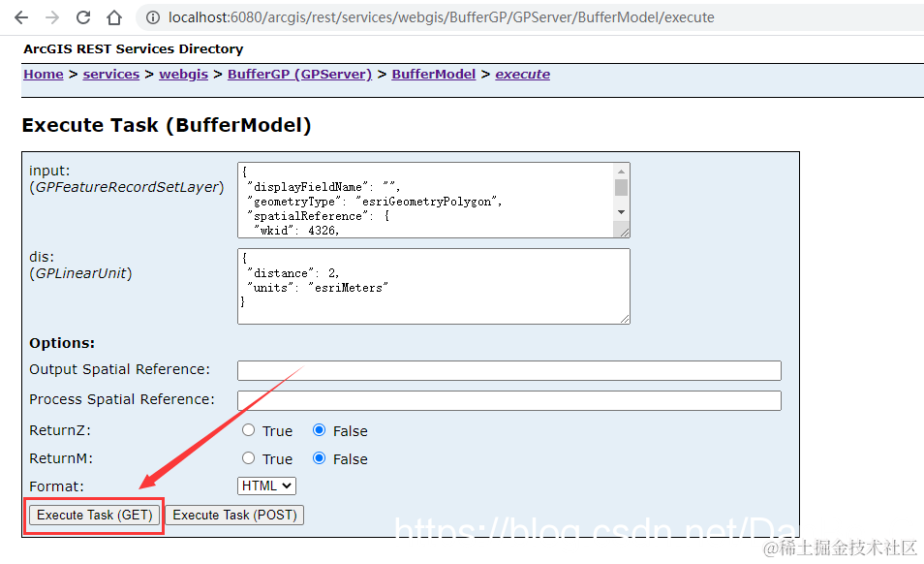Screen dimensions: 924x564
Task: Click the GPFeatureRecordSetLayer type label
Action: click(x=127, y=187)
